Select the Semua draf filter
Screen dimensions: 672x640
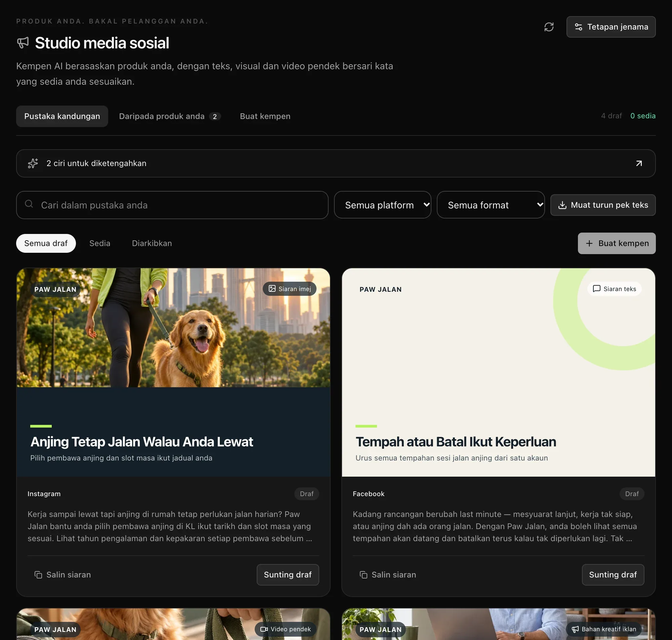46,243
